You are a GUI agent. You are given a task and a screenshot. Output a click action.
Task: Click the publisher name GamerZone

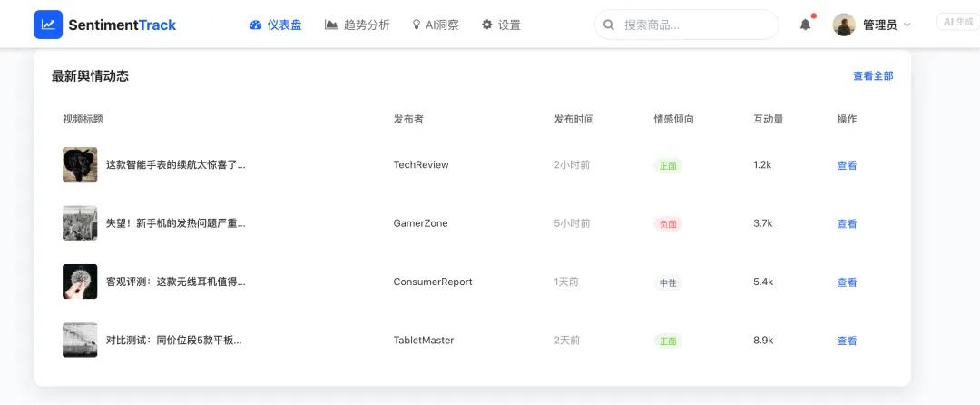(420, 223)
